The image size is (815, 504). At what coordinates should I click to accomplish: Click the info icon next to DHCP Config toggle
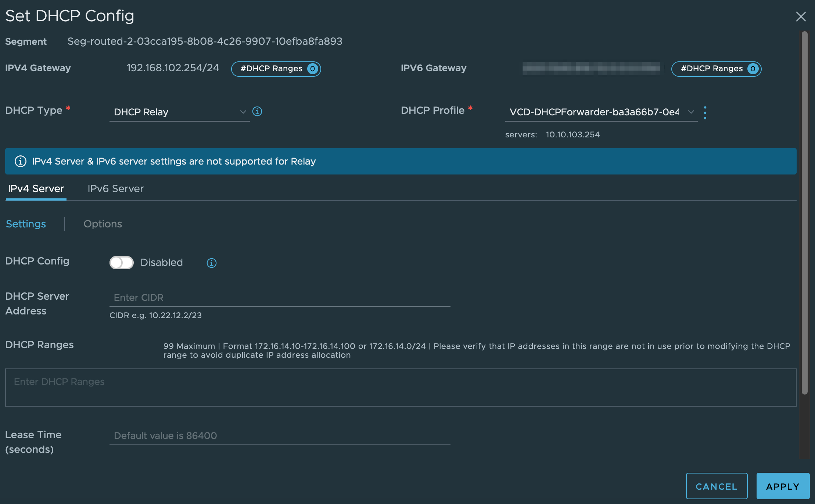(x=211, y=263)
